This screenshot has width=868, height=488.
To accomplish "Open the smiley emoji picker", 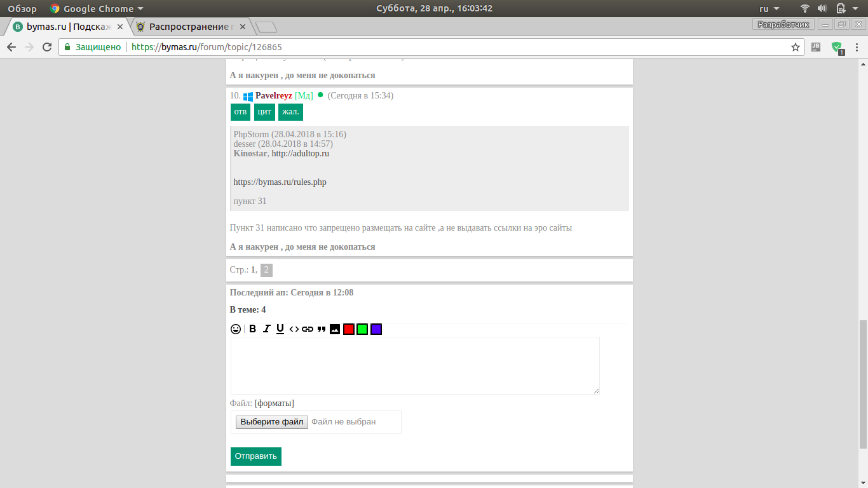I will 236,329.
